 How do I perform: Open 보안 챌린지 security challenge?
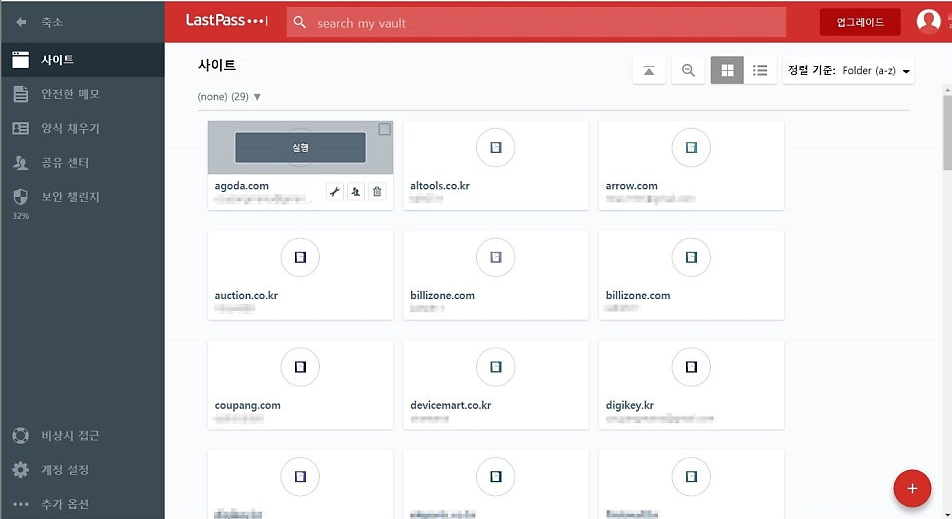click(x=83, y=197)
